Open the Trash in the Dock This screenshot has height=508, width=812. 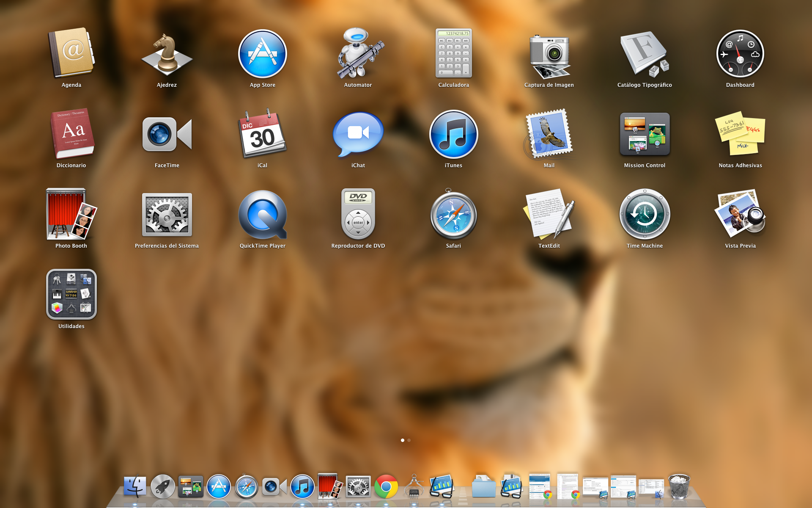(679, 486)
